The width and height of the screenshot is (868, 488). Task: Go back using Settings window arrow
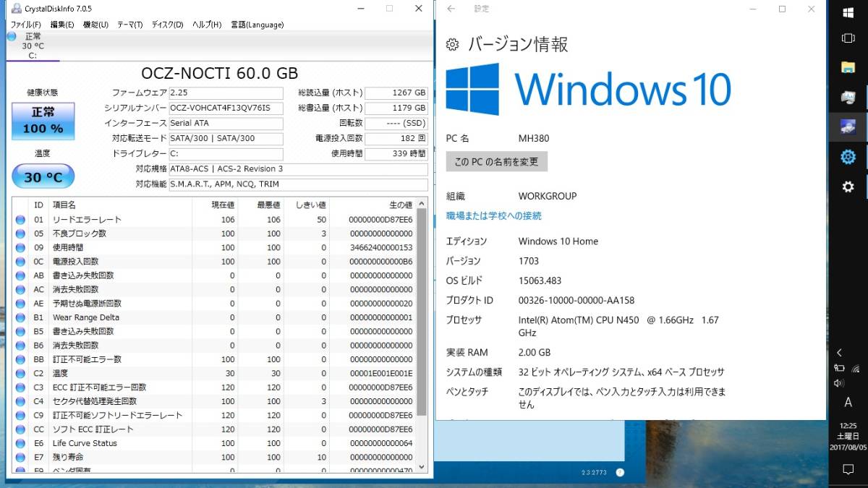451,9
